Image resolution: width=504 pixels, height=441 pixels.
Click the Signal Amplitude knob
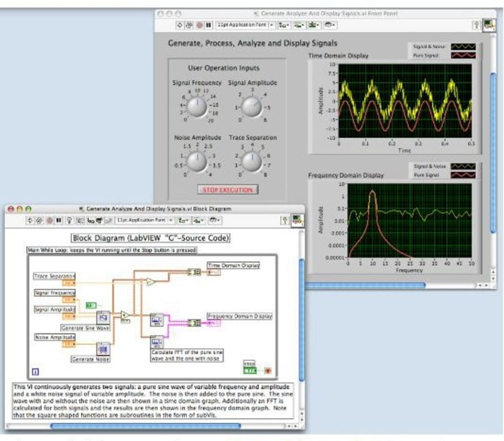tap(251, 106)
